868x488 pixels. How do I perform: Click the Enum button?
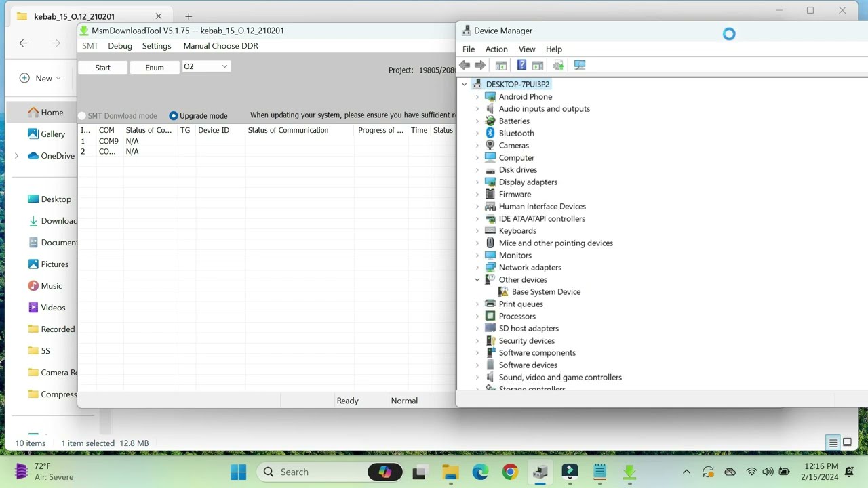pyautogui.click(x=155, y=67)
